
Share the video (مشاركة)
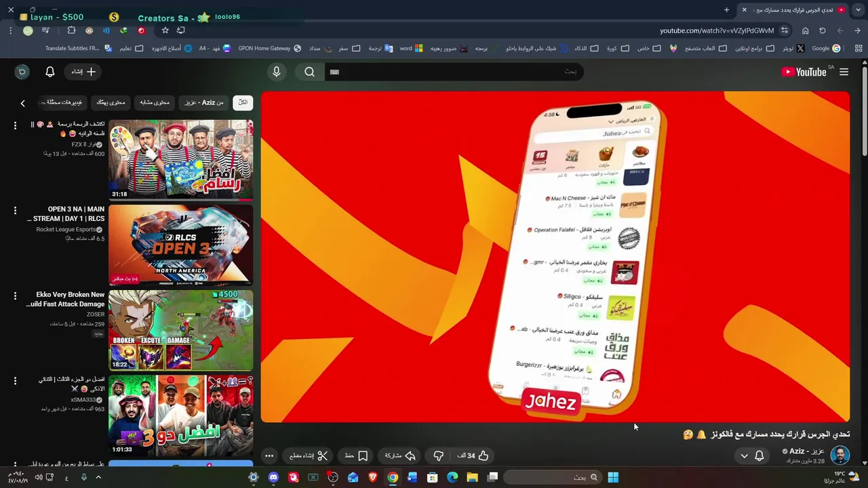coord(401,456)
